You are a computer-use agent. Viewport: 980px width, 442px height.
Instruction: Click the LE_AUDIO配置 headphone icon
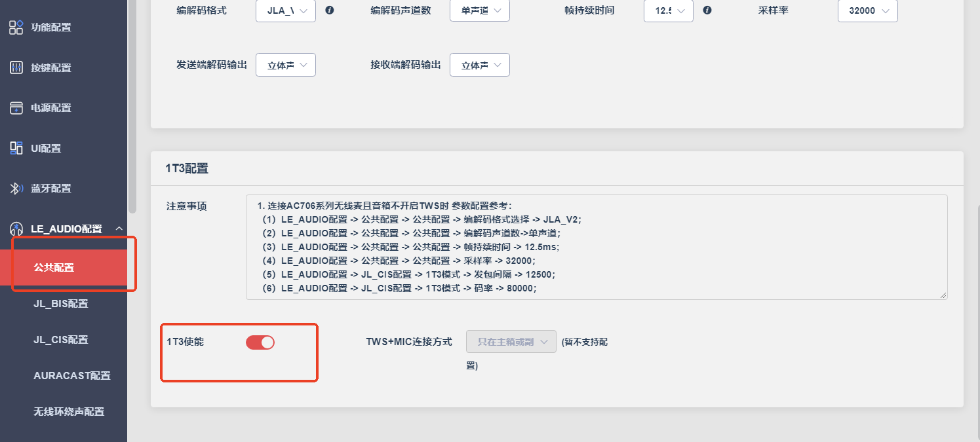16,229
